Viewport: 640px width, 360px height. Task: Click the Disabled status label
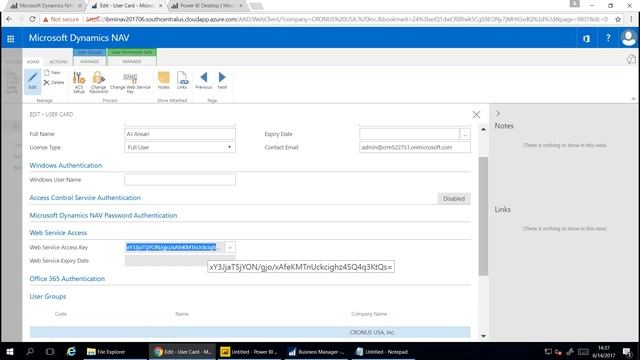[454, 198]
